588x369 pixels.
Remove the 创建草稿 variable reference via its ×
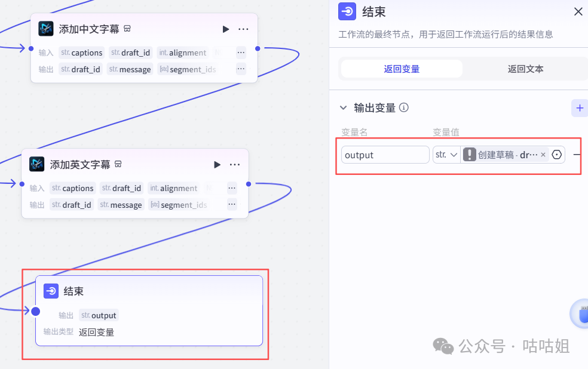coord(543,155)
